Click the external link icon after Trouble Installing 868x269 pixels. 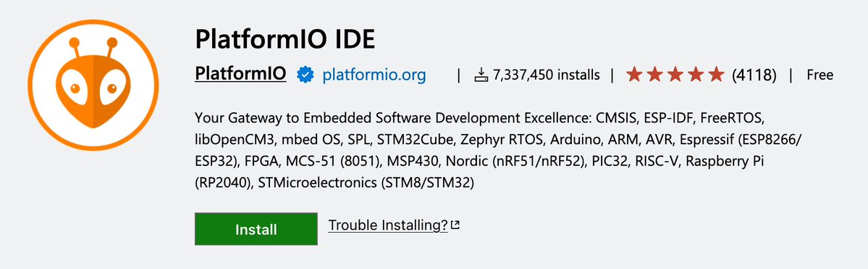click(455, 225)
